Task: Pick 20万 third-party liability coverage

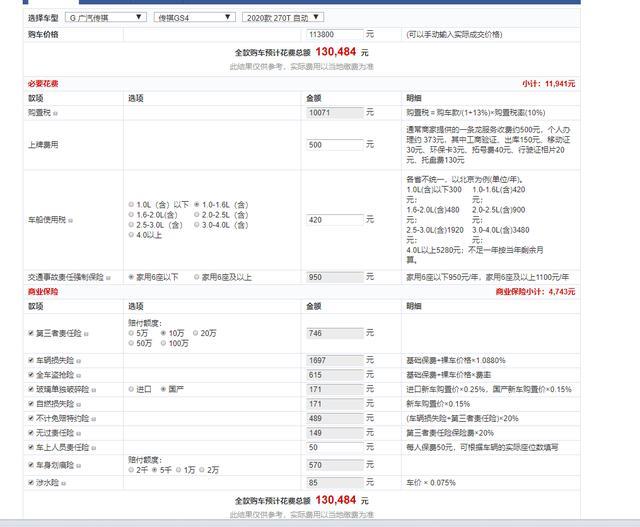Action: coord(195,333)
